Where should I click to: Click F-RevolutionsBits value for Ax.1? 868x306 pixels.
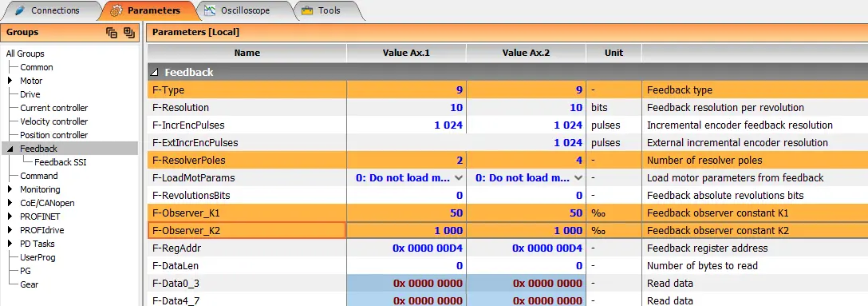pos(406,196)
